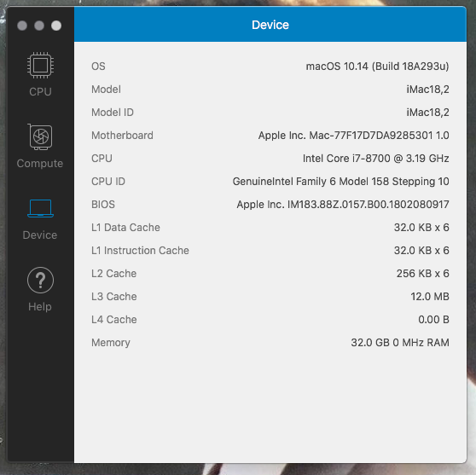Select the Device laptop icon in sidebar
The height and width of the screenshot is (475, 476).
tap(40, 208)
